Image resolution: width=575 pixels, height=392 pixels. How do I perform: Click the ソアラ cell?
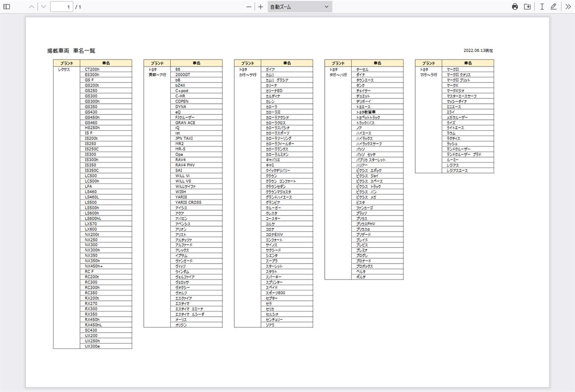[287, 325]
